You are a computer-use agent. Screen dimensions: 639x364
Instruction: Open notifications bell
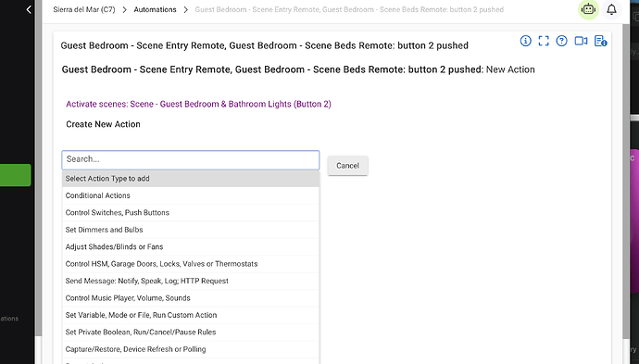[x=611, y=9]
